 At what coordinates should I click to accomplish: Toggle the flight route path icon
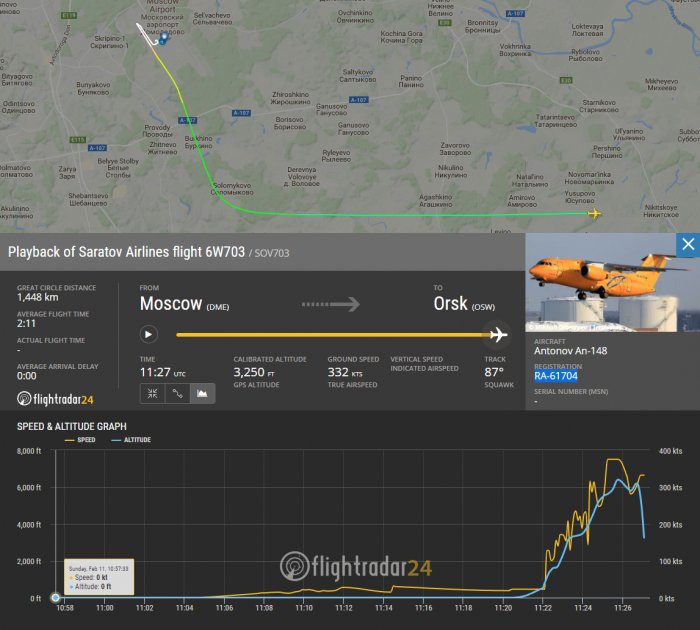176,394
